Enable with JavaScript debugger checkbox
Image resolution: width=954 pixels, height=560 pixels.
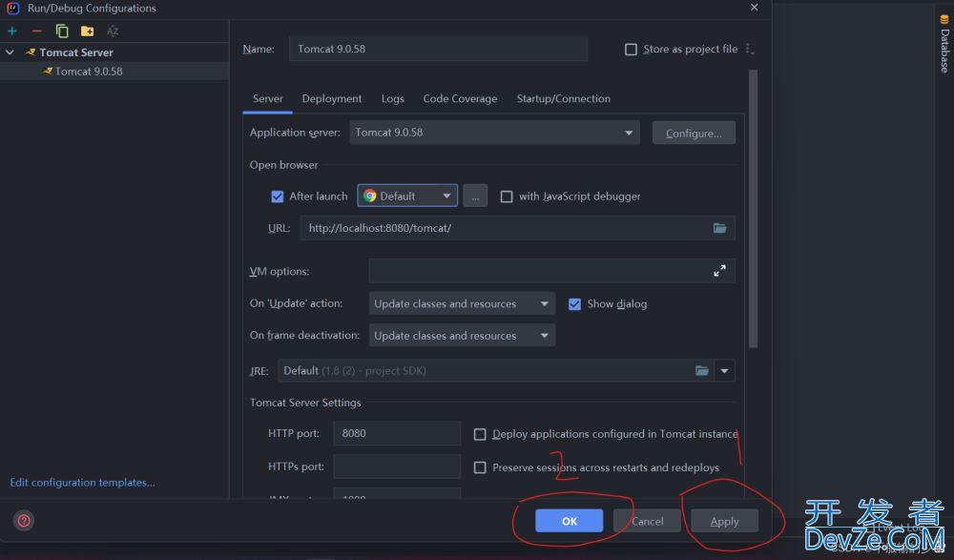[507, 197]
